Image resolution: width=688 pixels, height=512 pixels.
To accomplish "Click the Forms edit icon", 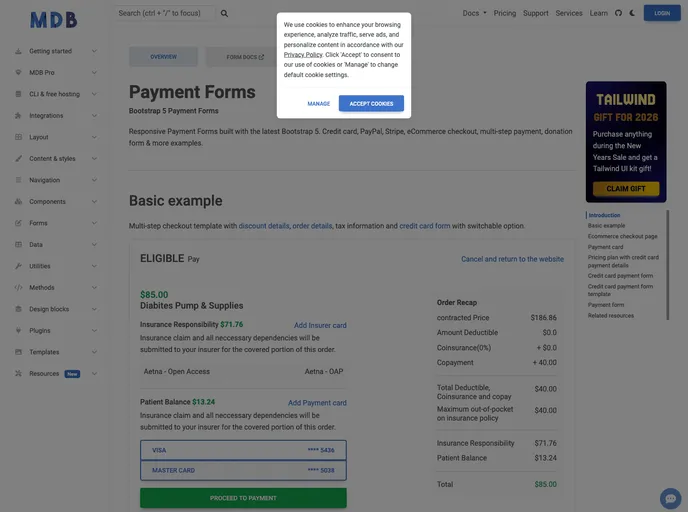I will tap(18, 223).
